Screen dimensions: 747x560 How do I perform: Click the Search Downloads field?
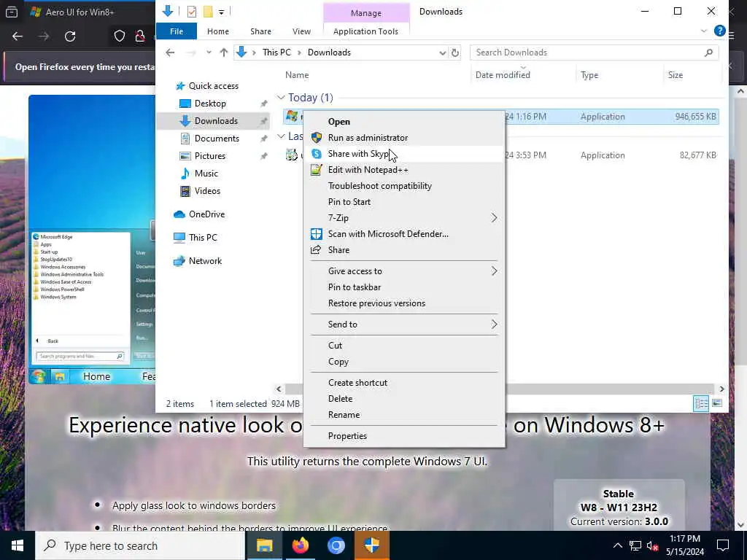[x=594, y=52]
